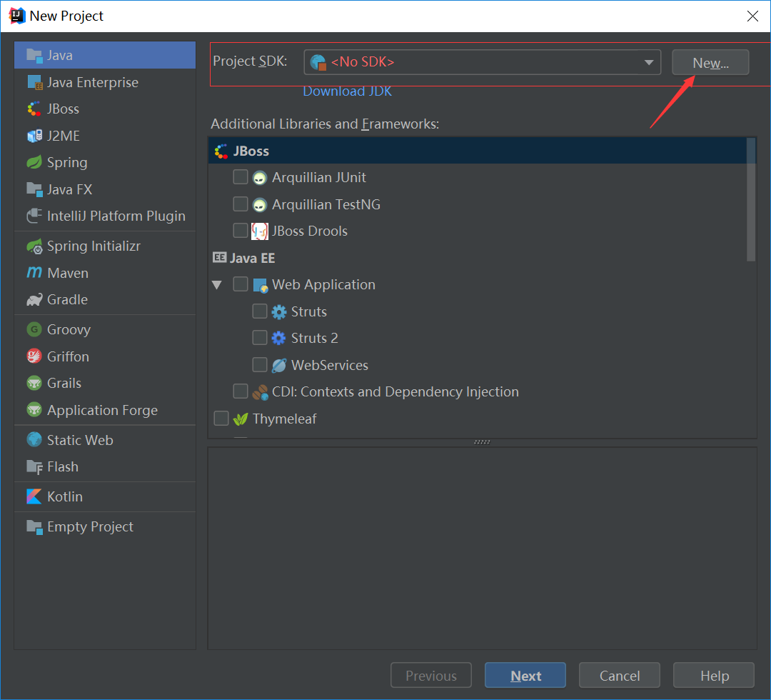This screenshot has height=700, width=771.
Task: Enable the Struts 2 checkbox
Action: click(x=260, y=337)
